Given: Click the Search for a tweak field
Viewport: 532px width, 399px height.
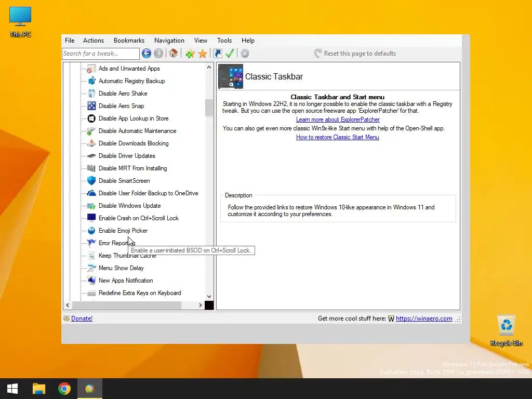Looking at the screenshot, I should pos(101,54).
